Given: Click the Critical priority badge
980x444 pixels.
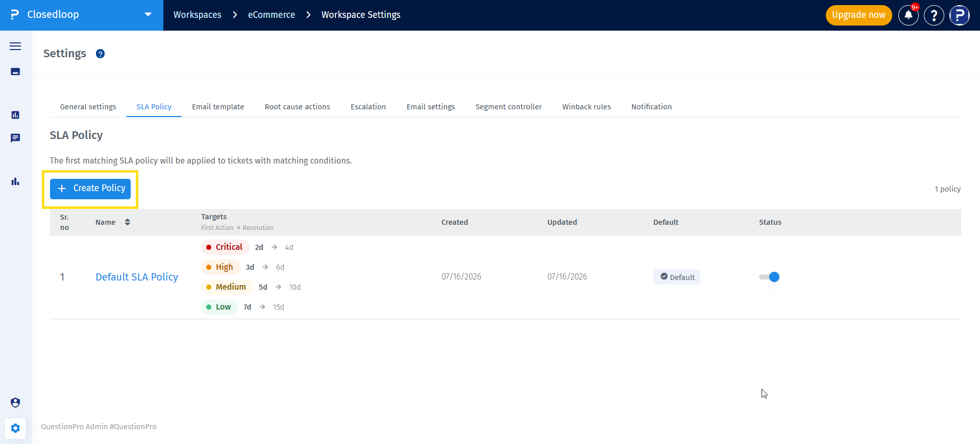Looking at the screenshot, I should [x=225, y=247].
